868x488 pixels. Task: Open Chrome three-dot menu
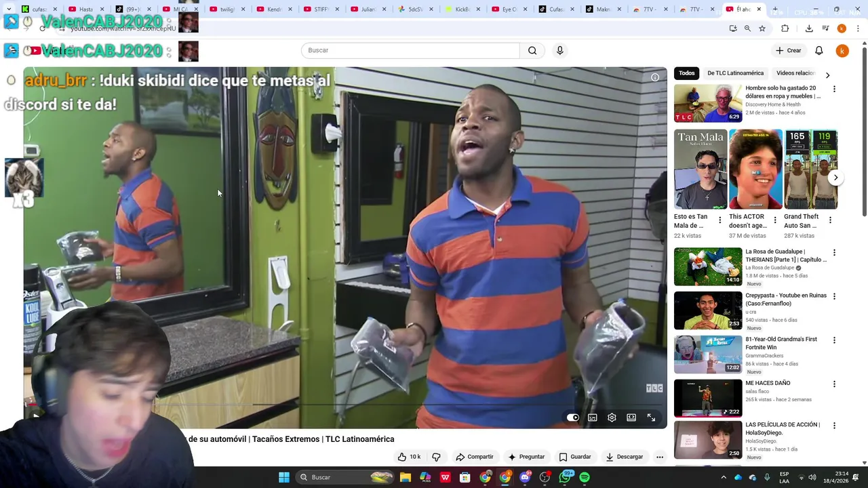858,28
